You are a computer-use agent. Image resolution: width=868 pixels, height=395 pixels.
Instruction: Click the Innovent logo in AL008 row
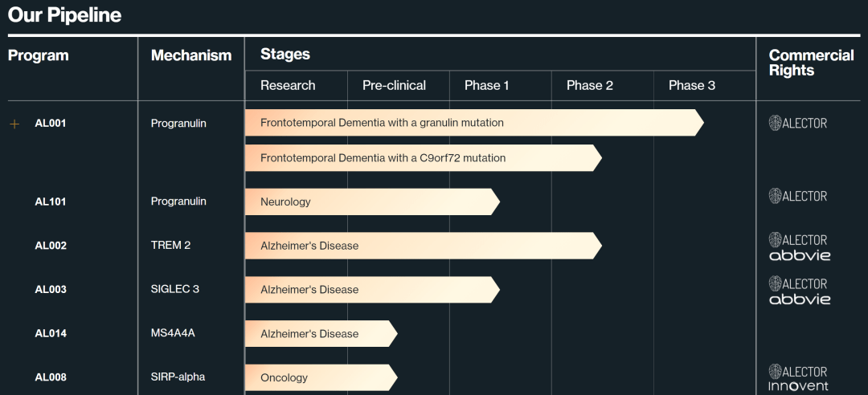[x=798, y=386]
